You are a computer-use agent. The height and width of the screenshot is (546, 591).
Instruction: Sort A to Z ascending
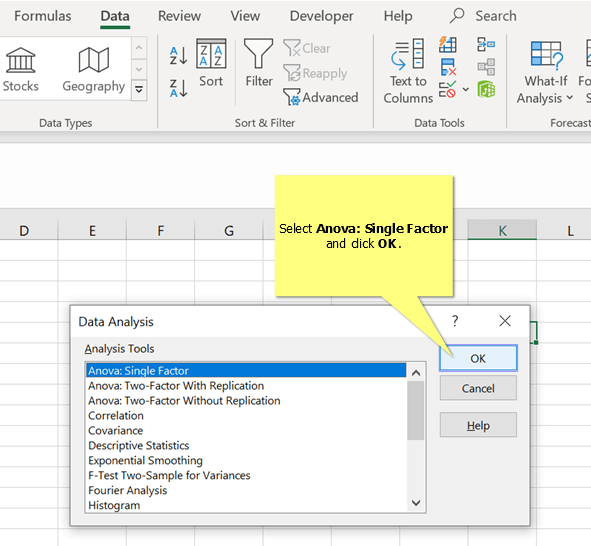coord(178,55)
